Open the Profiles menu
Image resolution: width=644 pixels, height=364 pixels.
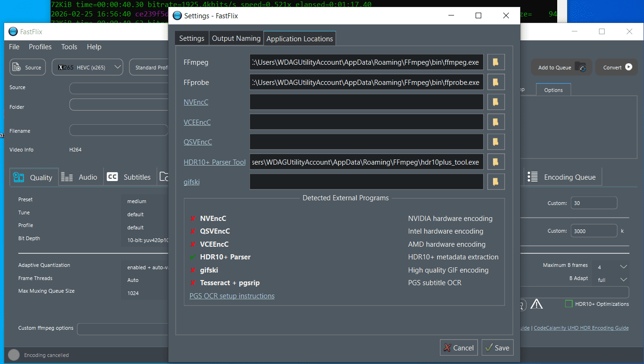click(40, 47)
